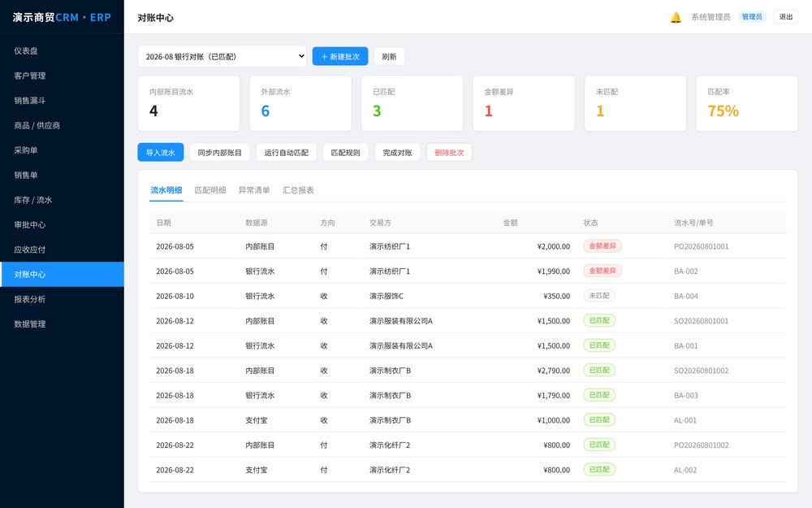
Task: Open 商品 / 供应商 in the sidebar
Action: click(63, 125)
